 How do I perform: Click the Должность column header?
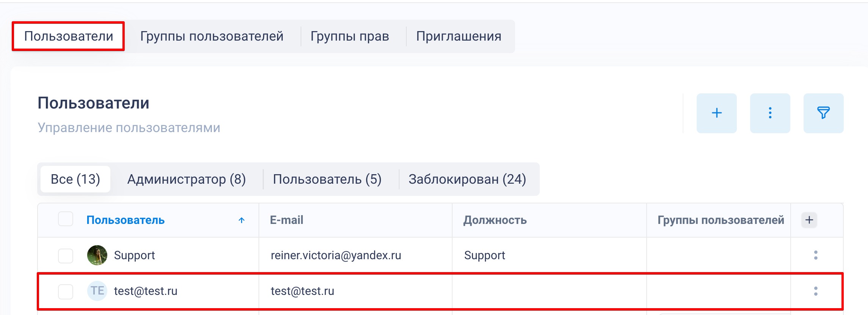click(495, 220)
